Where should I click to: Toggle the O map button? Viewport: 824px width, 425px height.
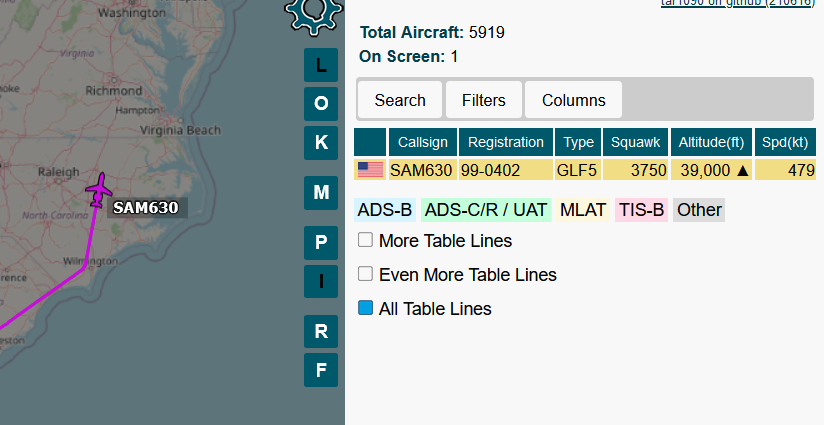[321, 103]
